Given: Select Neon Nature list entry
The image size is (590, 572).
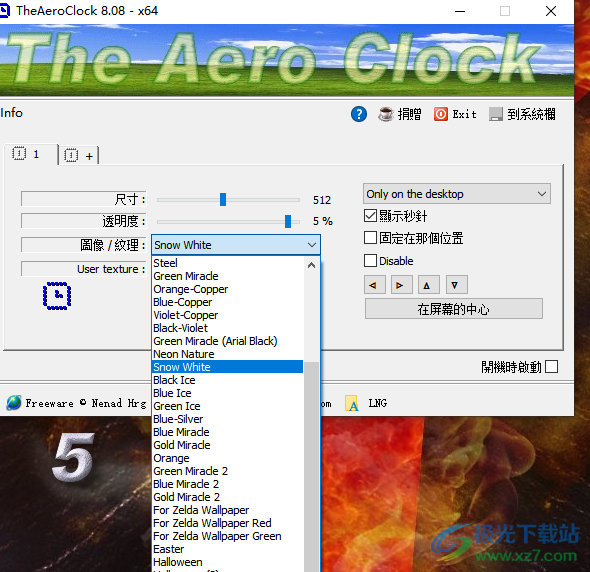Looking at the screenshot, I should (x=228, y=354).
